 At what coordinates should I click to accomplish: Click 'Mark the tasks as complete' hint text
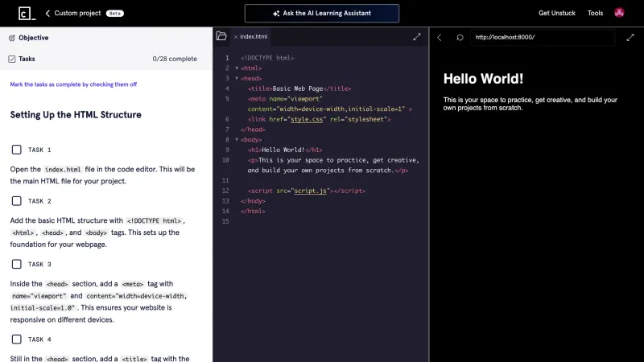point(73,84)
